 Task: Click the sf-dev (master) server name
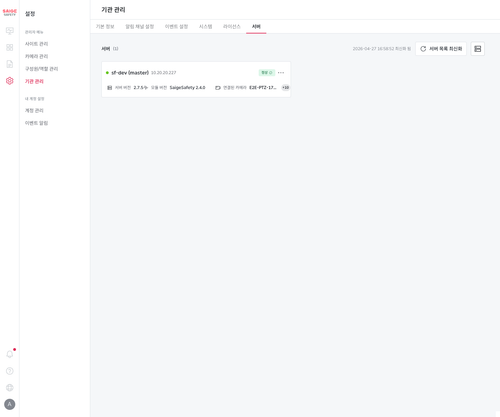tap(130, 72)
